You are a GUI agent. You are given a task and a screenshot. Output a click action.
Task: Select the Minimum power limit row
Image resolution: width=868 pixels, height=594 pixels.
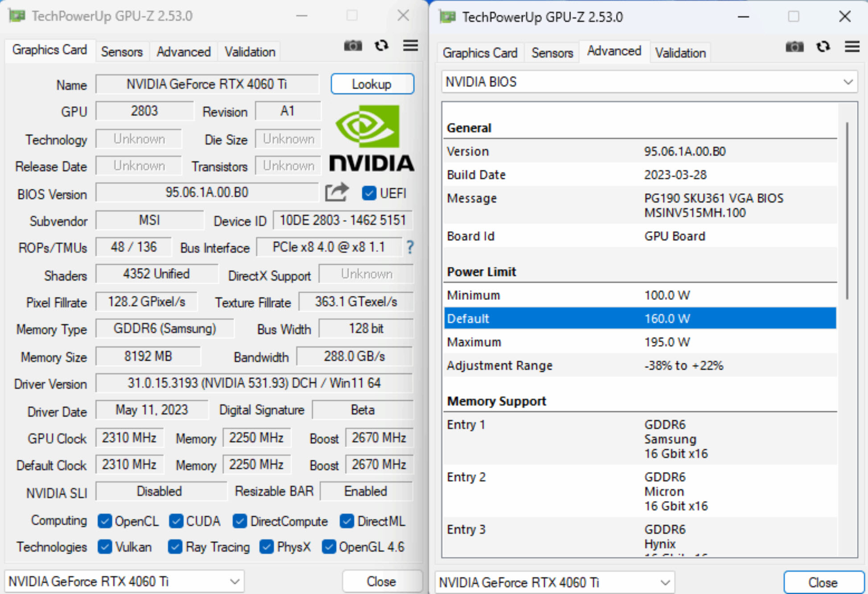point(640,295)
